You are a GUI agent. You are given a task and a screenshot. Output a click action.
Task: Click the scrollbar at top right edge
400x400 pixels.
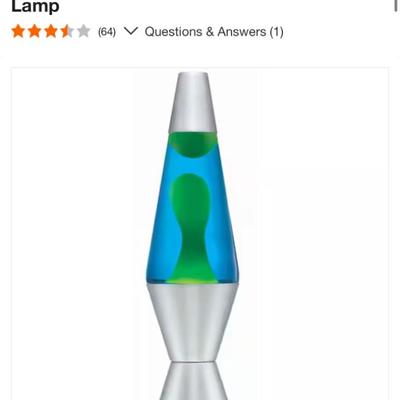pos(396,6)
